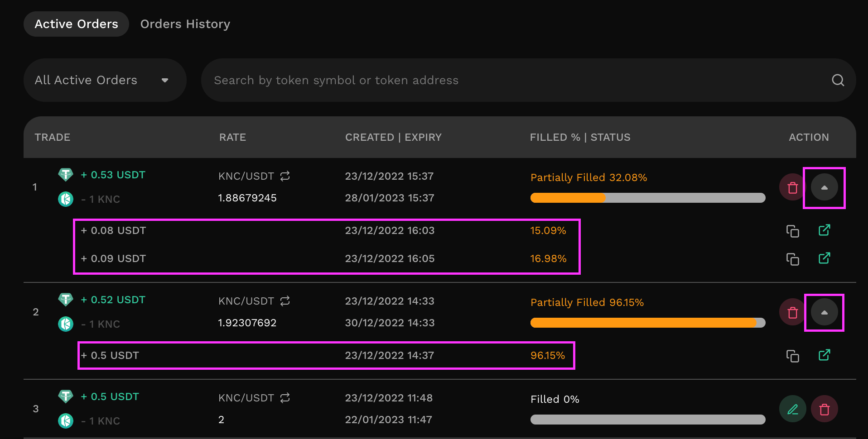Screen dimensions: 868x439
Task: Open the 0.5 USDT fill in explorer
Action: [x=824, y=355]
